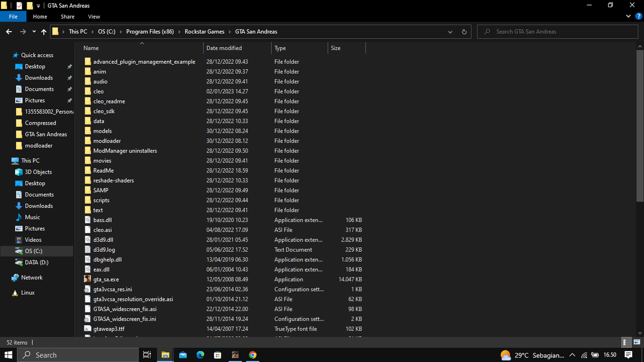Expand the chevron after This PC in the address bar
The image size is (644, 362).
pyautogui.click(x=93, y=32)
